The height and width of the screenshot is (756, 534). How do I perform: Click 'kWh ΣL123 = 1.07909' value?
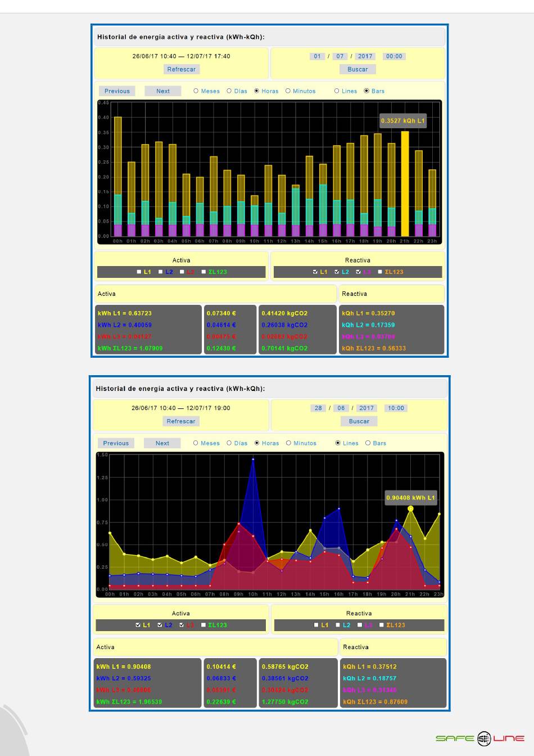(130, 348)
